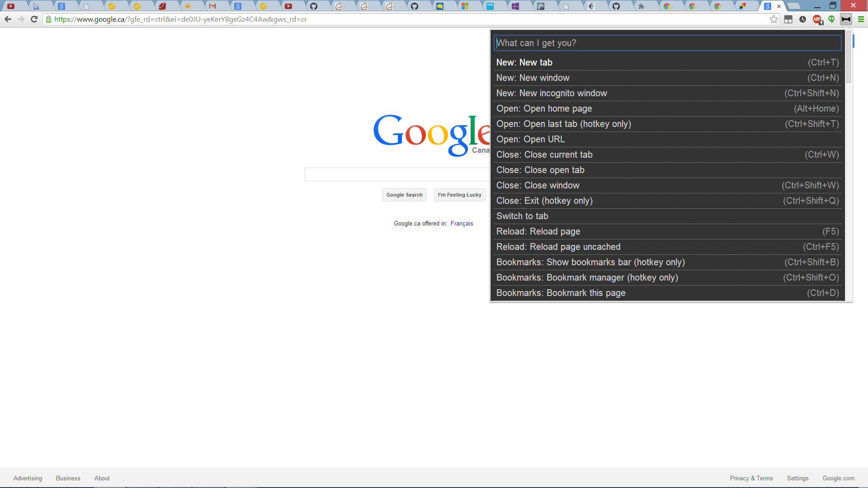Click the 'What can I get you?' input
The height and width of the screenshot is (488, 868).
coord(667,43)
